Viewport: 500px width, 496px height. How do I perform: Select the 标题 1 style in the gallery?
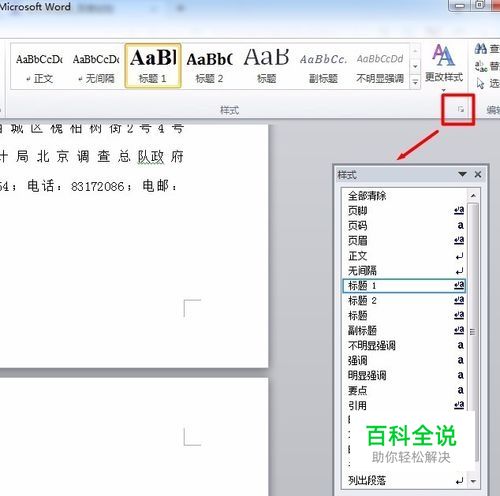point(153,66)
